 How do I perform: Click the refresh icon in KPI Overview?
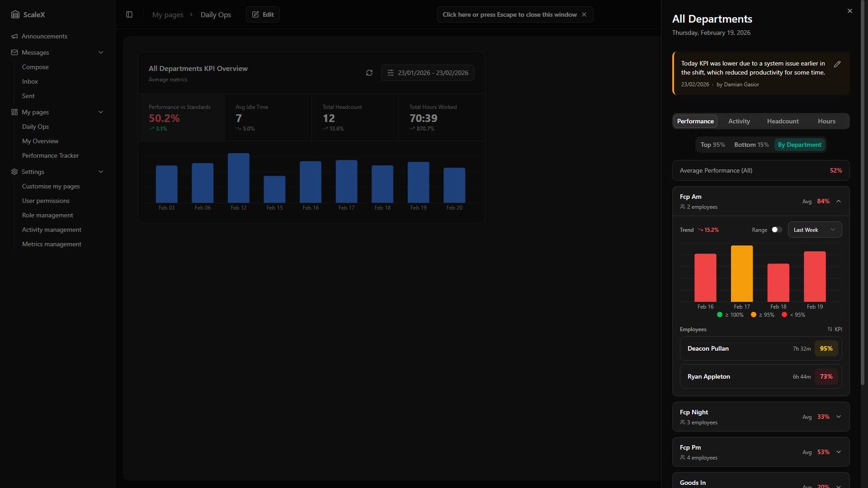click(x=369, y=73)
